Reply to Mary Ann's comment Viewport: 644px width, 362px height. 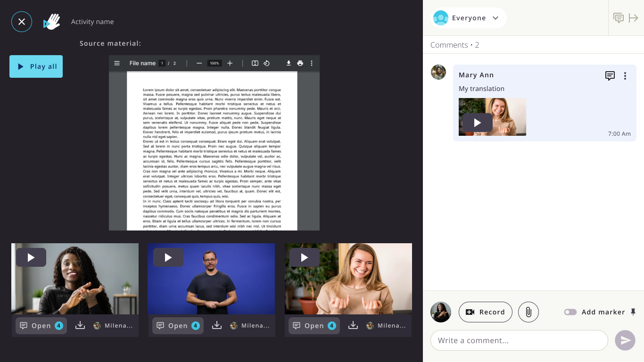click(610, 76)
